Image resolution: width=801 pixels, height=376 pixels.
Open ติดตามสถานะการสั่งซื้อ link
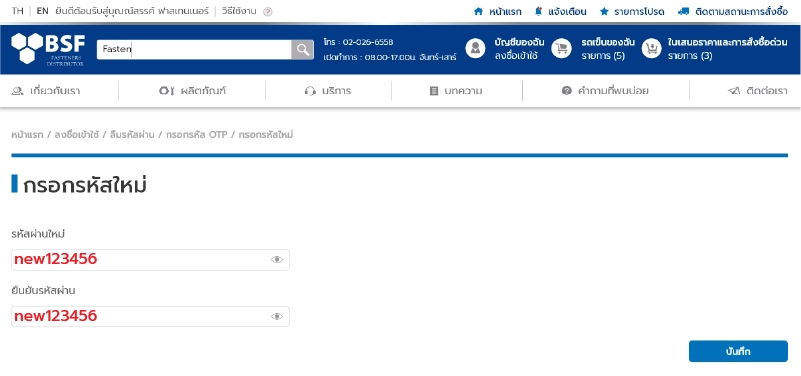(x=741, y=11)
